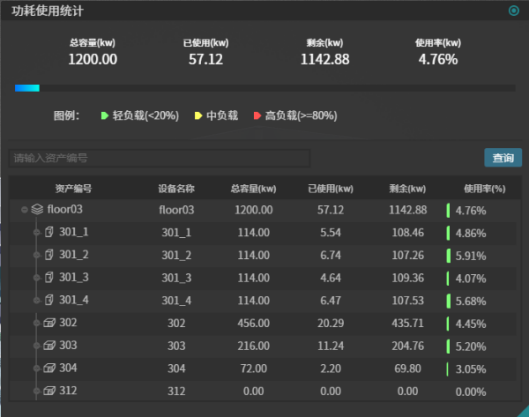530x418 pixels.
Task: Click the cabinet icon beside 301_1
Action: (x=49, y=232)
